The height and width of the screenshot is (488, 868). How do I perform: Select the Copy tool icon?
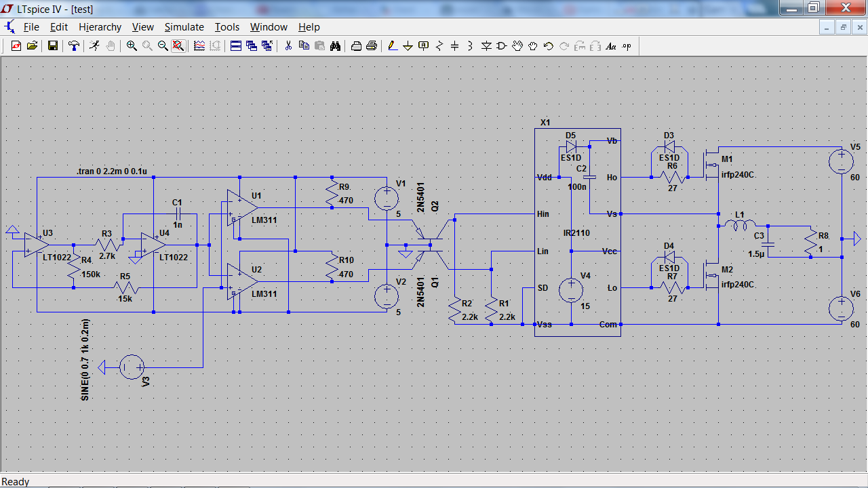pyautogui.click(x=304, y=46)
